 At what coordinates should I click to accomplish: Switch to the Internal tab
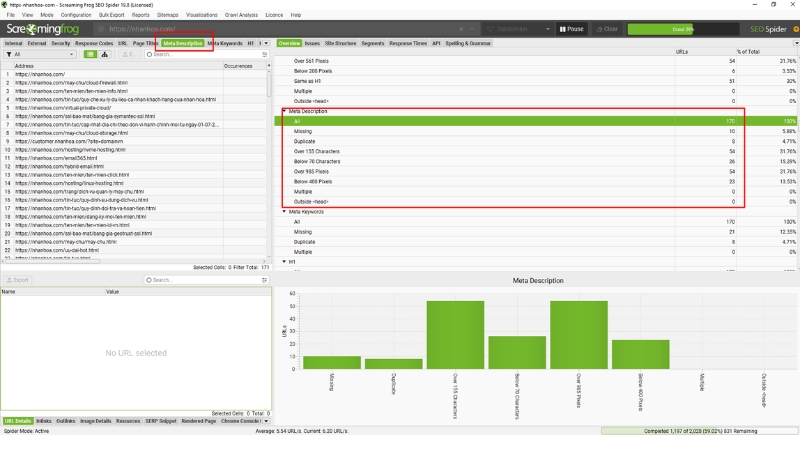coord(13,43)
